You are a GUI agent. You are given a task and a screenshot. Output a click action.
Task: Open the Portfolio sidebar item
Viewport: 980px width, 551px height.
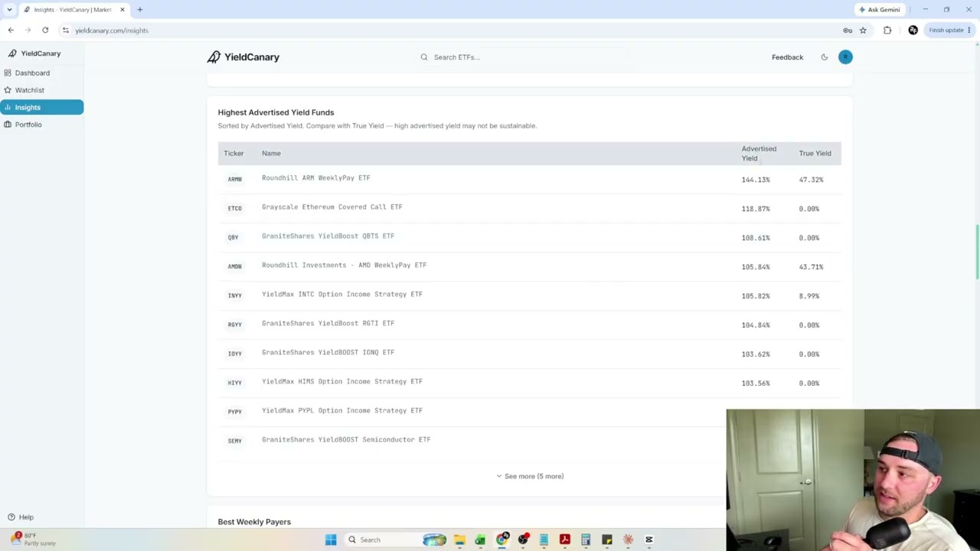tap(28, 125)
